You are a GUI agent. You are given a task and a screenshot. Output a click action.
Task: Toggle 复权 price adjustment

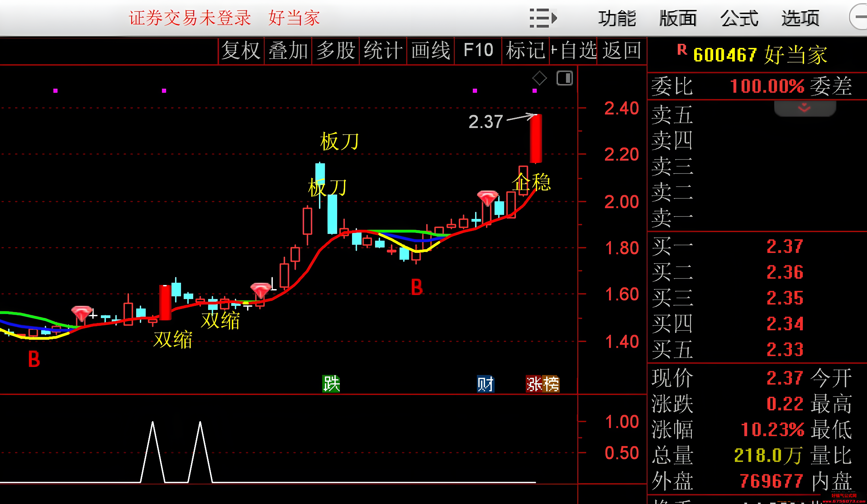click(241, 51)
